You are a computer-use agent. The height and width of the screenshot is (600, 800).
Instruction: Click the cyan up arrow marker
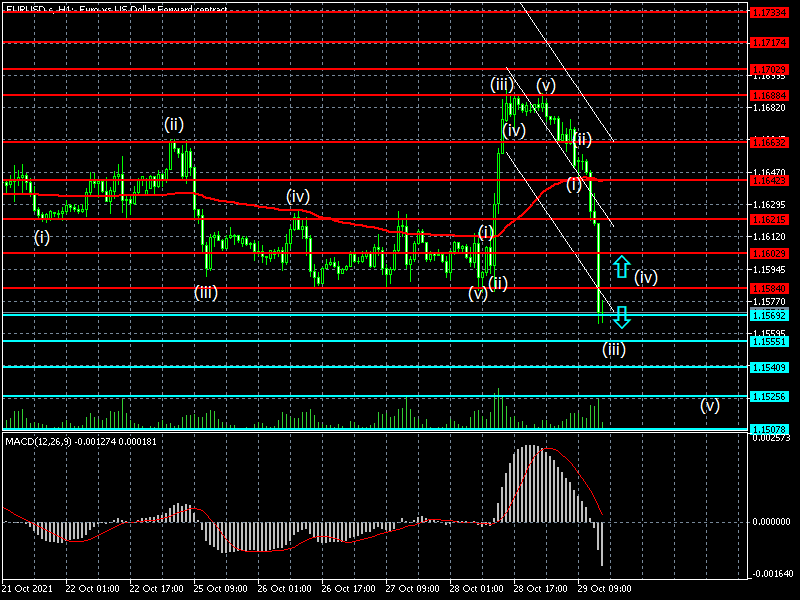click(x=621, y=265)
